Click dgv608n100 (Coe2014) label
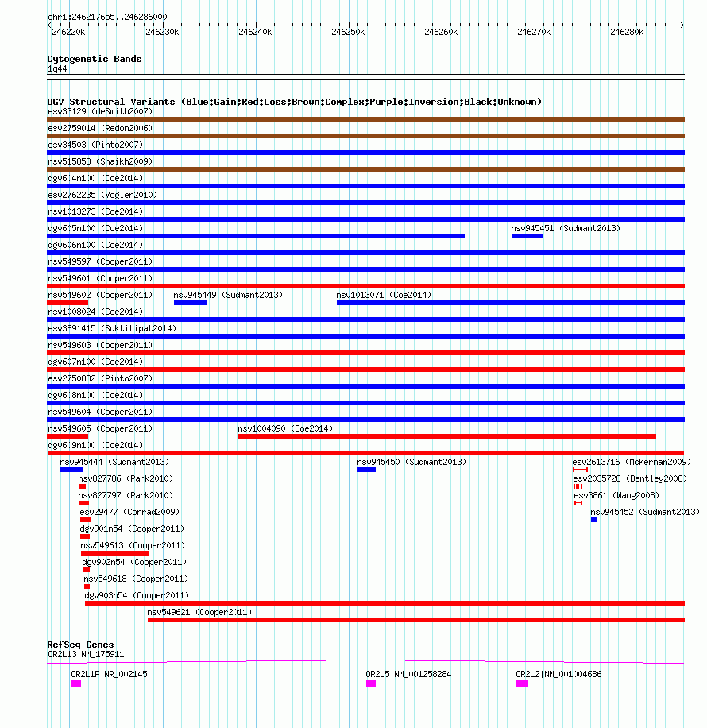The width and height of the screenshot is (707, 728). click(95, 396)
